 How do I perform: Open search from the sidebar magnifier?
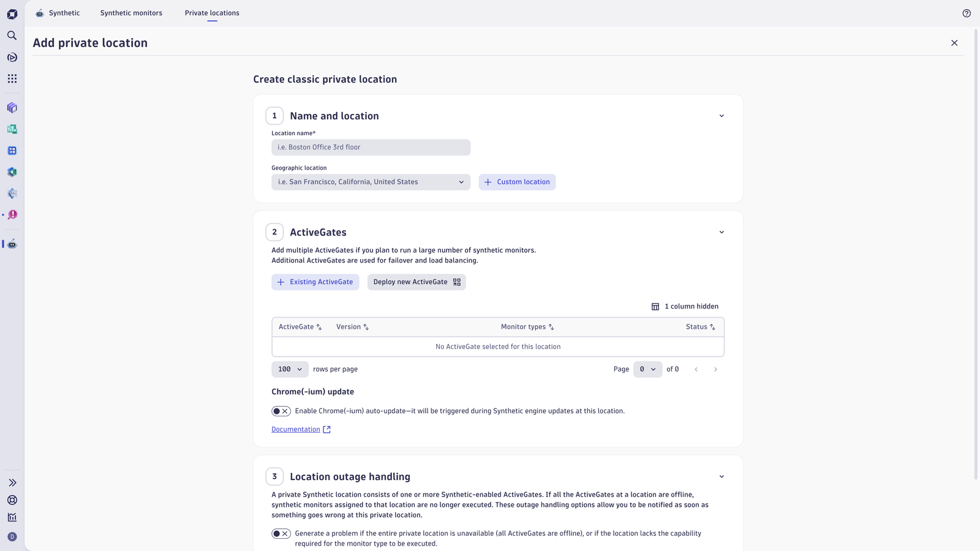(12, 36)
